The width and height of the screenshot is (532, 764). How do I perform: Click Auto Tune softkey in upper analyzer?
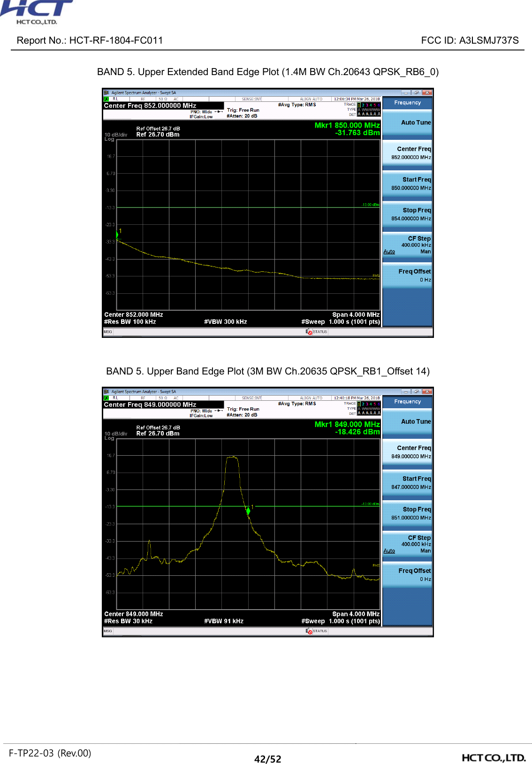coord(407,123)
